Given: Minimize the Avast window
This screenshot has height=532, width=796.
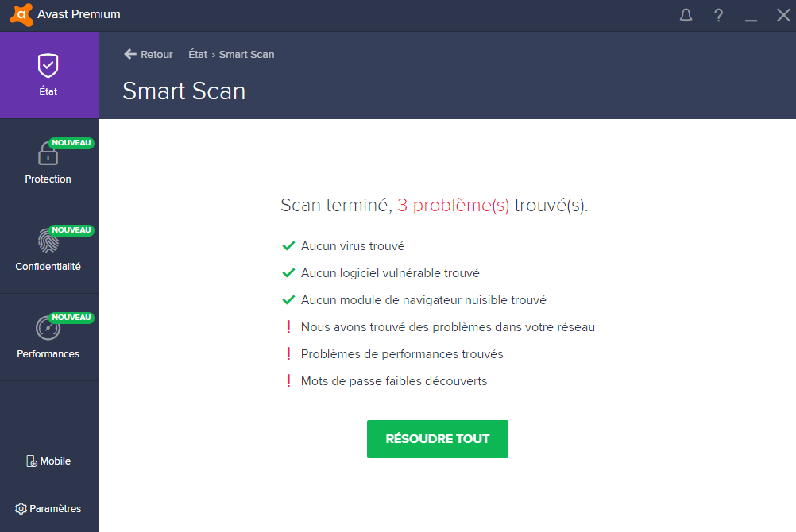Looking at the screenshot, I should tap(751, 15).
